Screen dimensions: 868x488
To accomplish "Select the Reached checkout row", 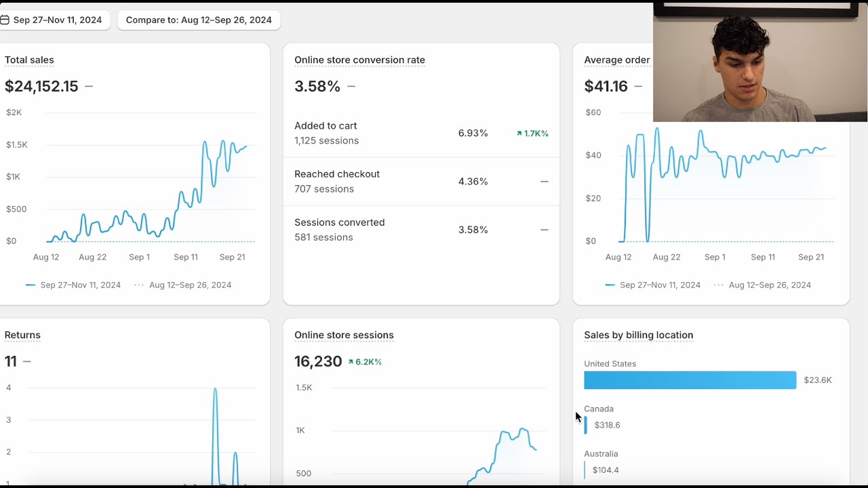I will coord(420,182).
